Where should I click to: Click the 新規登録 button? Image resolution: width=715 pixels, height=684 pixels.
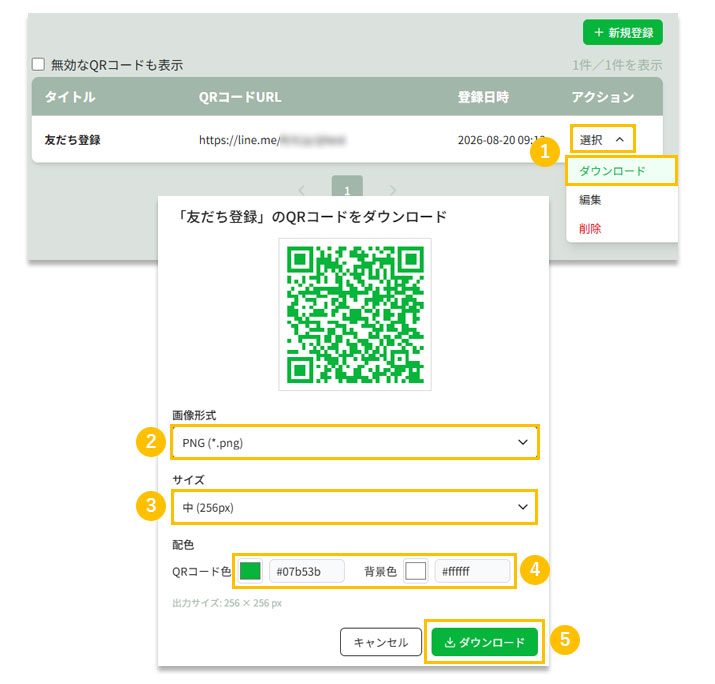pos(622,32)
